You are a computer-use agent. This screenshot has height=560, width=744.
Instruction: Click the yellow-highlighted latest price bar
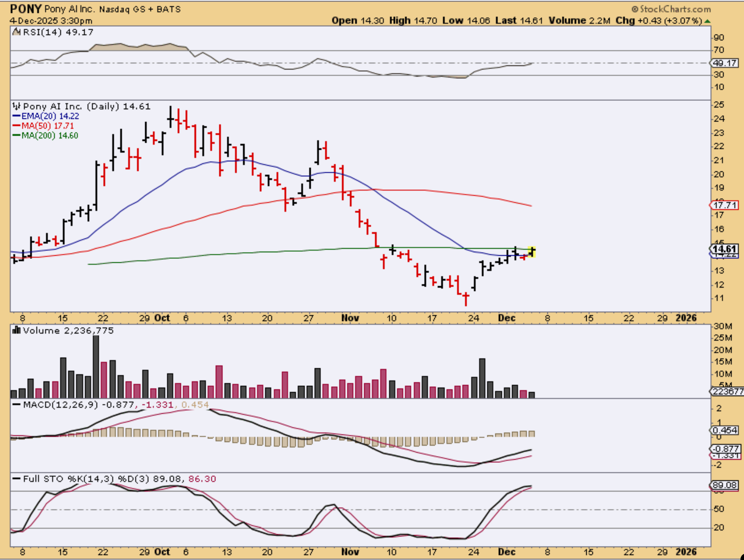pyautogui.click(x=532, y=251)
